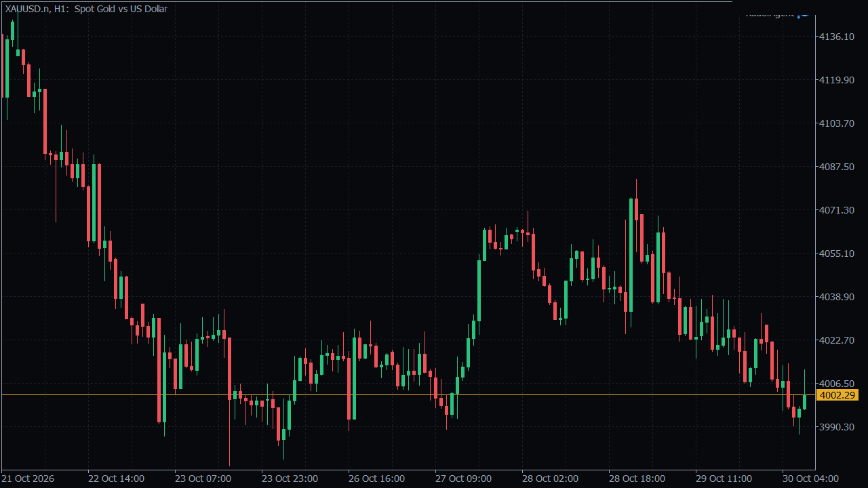
Task: Pick the 28 Oct 02:00 time label
Action: click(x=551, y=479)
